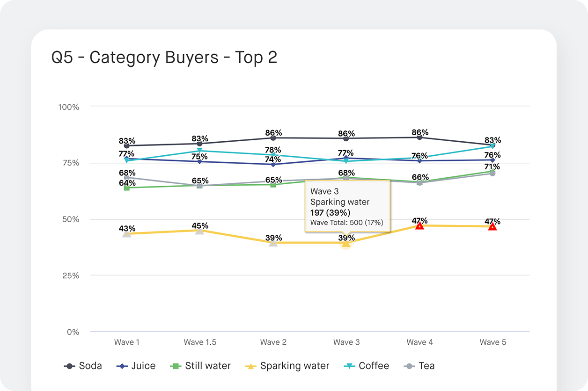Viewport: 588px width, 391px height.
Task: Click the red Wave 5 triangle marker
Action: click(x=492, y=226)
